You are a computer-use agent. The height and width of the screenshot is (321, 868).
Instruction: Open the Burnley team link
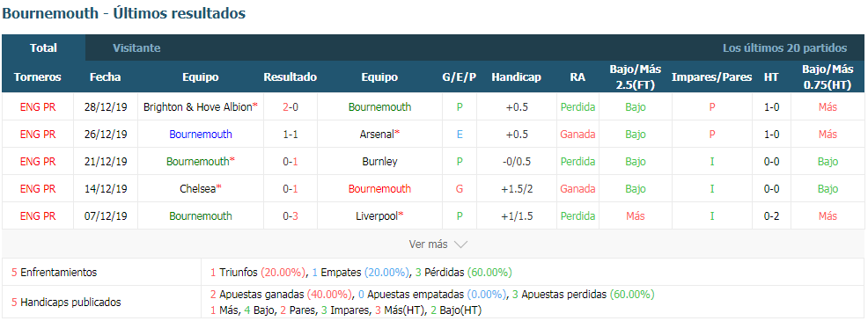(x=379, y=162)
